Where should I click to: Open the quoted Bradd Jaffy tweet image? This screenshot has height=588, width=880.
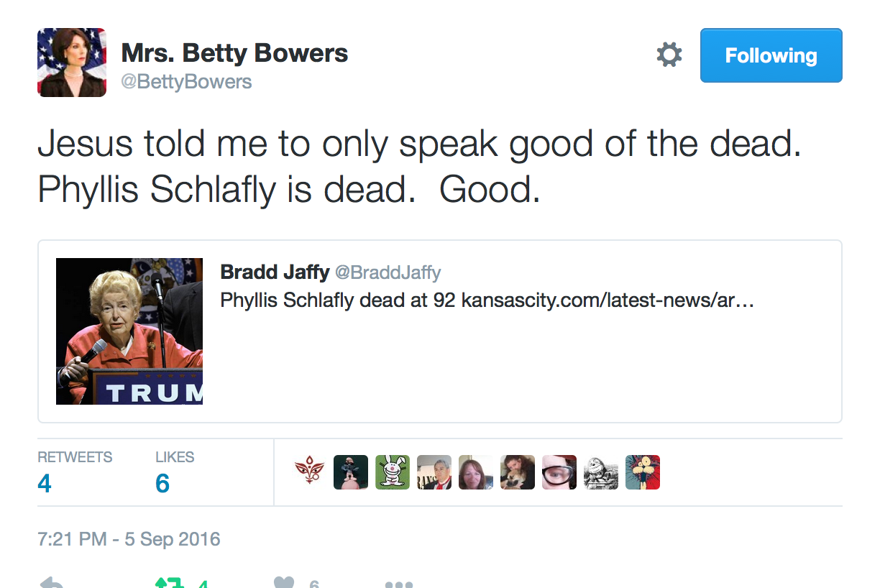coord(129,331)
